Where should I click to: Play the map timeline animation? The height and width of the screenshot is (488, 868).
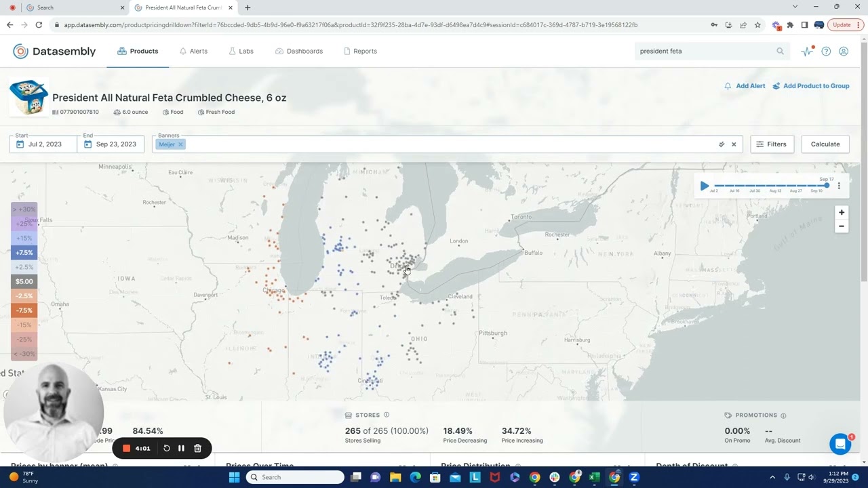click(705, 186)
